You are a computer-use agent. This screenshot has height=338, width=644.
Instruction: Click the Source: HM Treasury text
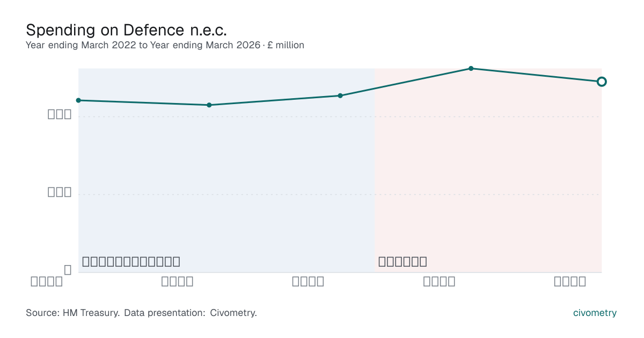[x=72, y=313]
